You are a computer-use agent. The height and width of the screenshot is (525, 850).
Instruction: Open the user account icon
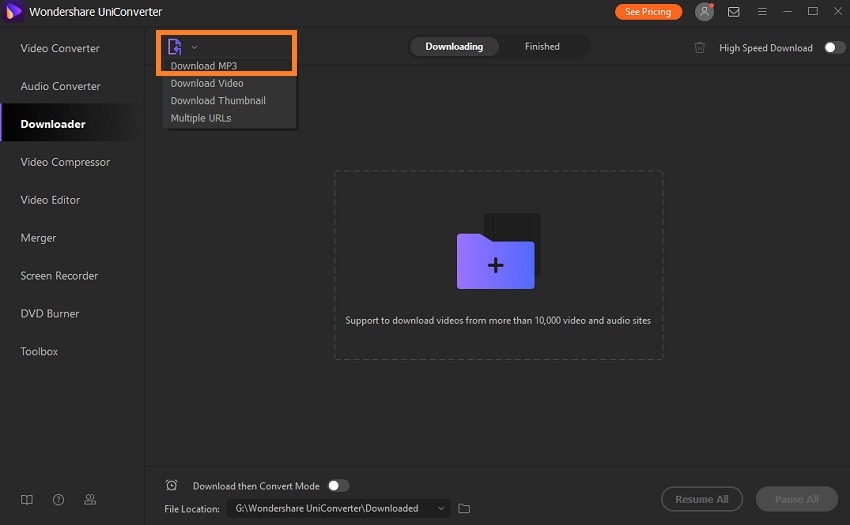(704, 11)
